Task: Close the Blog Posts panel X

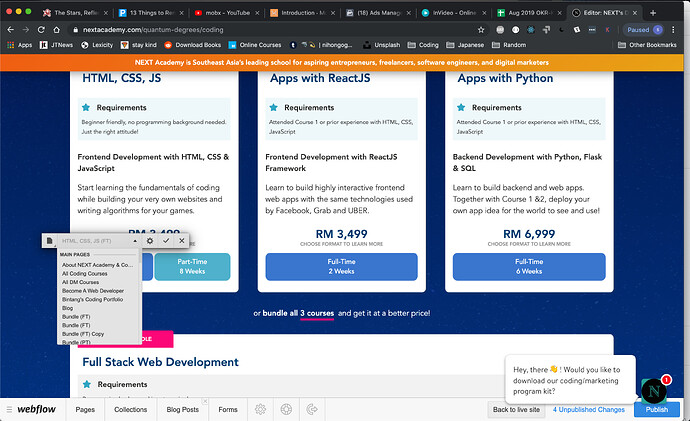Action: 205,401
